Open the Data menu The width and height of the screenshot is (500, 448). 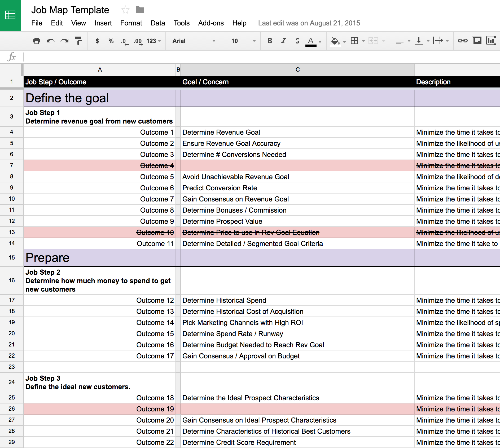point(158,23)
